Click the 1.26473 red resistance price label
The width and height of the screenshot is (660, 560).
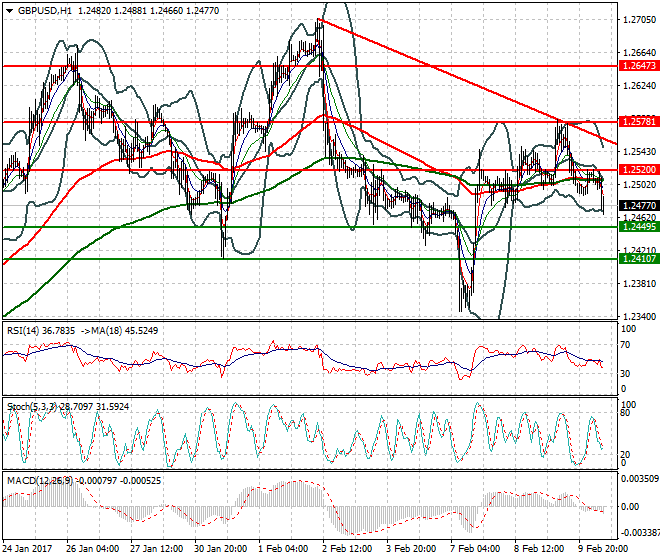[x=639, y=66]
